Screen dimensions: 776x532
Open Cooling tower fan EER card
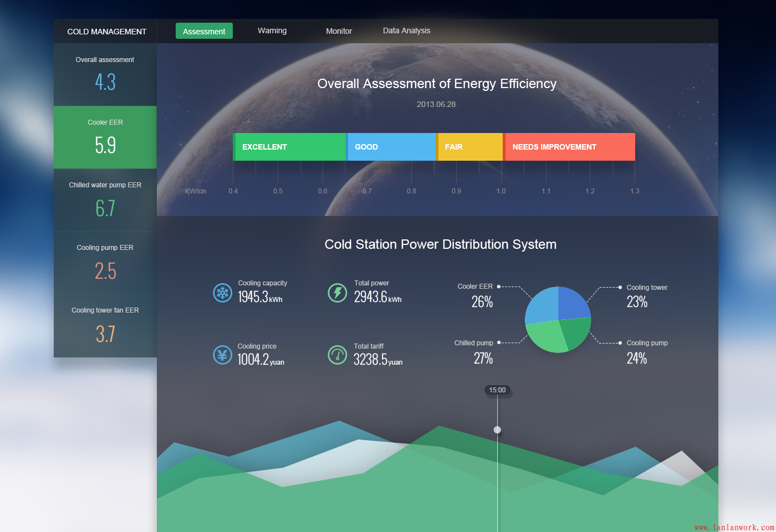(x=105, y=325)
